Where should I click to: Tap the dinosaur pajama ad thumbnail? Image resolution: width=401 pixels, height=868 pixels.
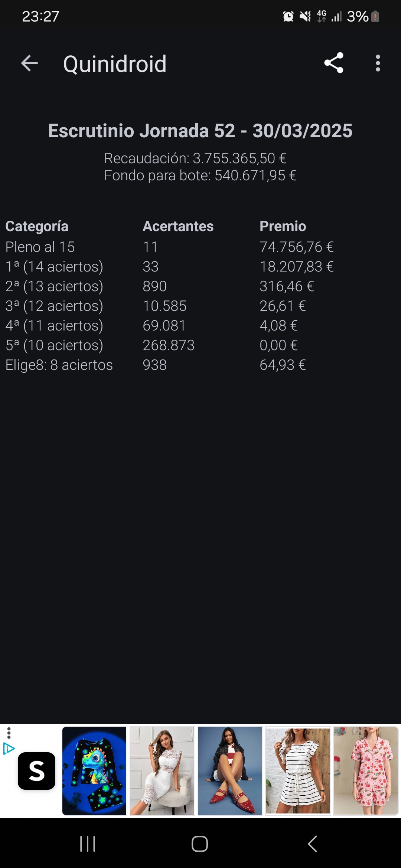click(94, 771)
